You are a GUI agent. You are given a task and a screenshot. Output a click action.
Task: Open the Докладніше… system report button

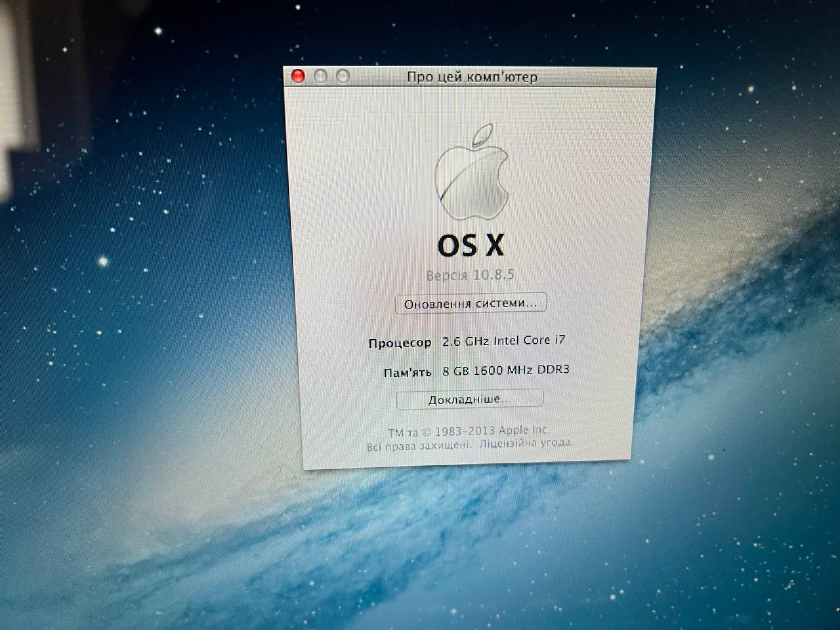[x=470, y=400]
